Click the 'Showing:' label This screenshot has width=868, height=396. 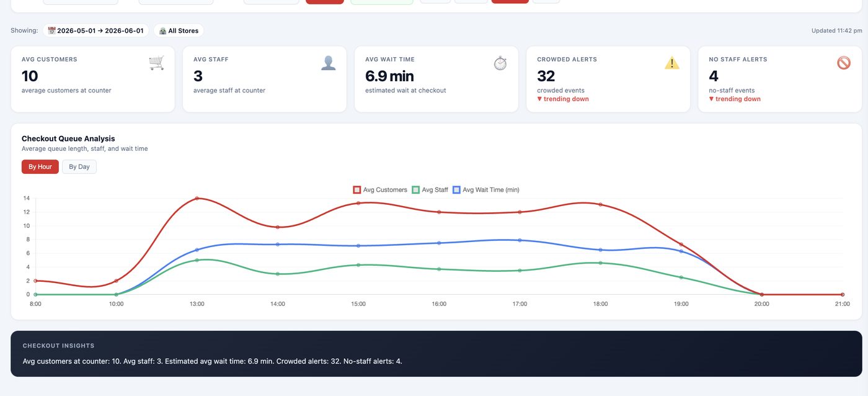(24, 30)
